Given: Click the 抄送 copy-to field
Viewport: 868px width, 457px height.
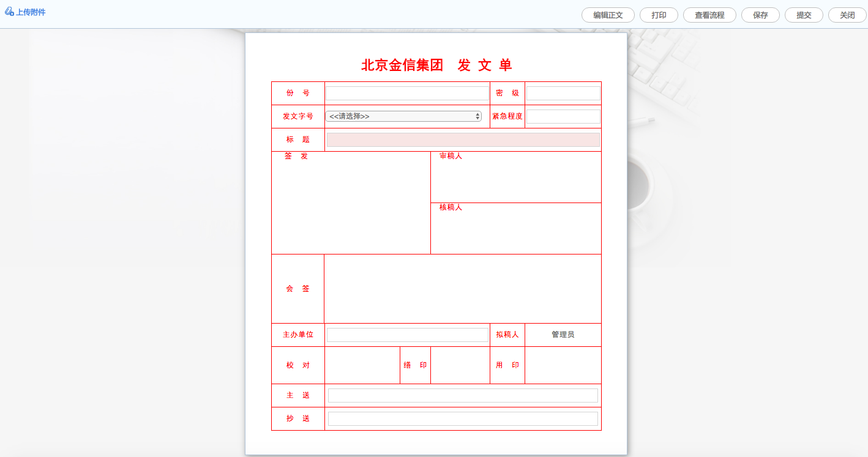Looking at the screenshot, I should (x=463, y=418).
